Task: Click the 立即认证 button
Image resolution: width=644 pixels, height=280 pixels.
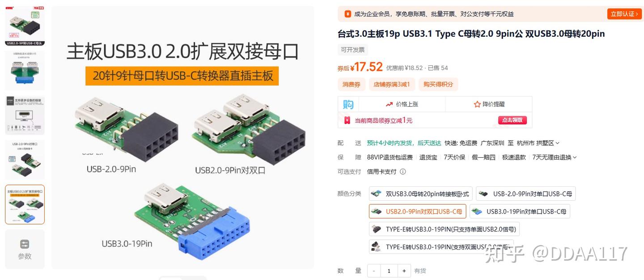Action: pyautogui.click(x=624, y=14)
